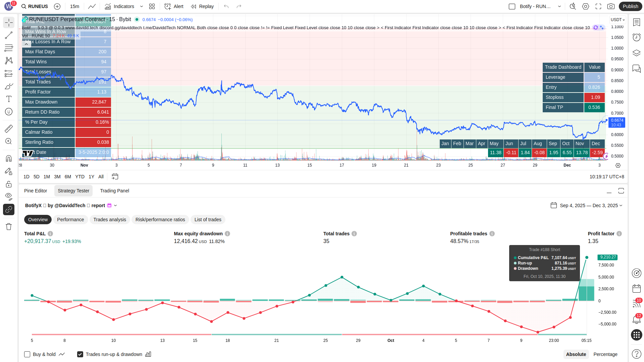Start Bar Replay mode

point(202,6)
